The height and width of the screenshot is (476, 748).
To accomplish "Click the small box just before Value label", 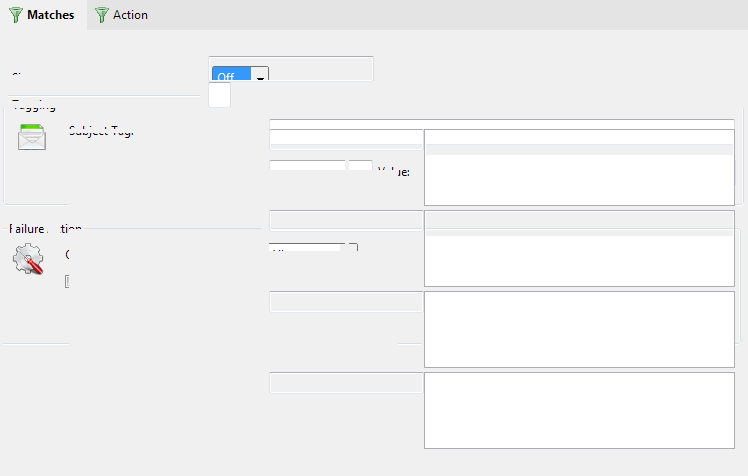I will click(360, 166).
